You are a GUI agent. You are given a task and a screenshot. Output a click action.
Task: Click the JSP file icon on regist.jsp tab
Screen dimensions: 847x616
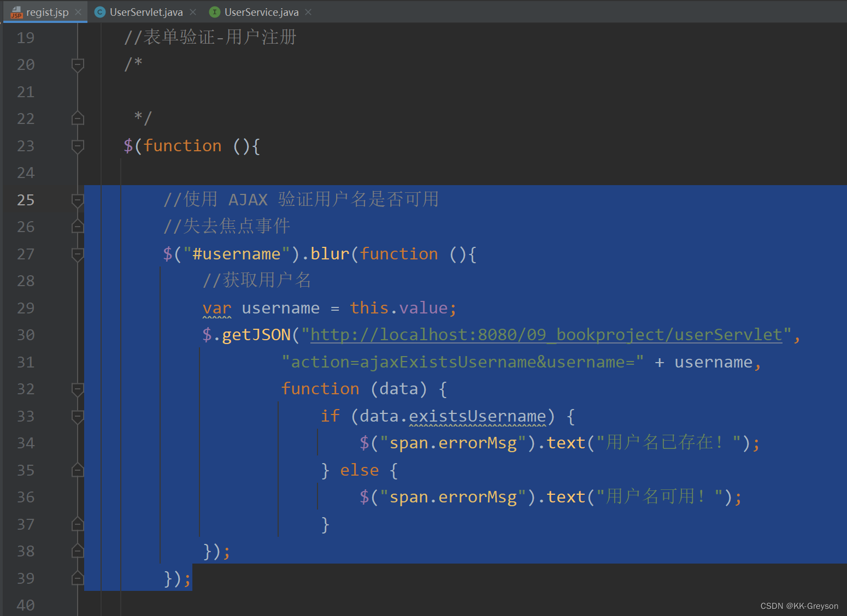click(16, 12)
